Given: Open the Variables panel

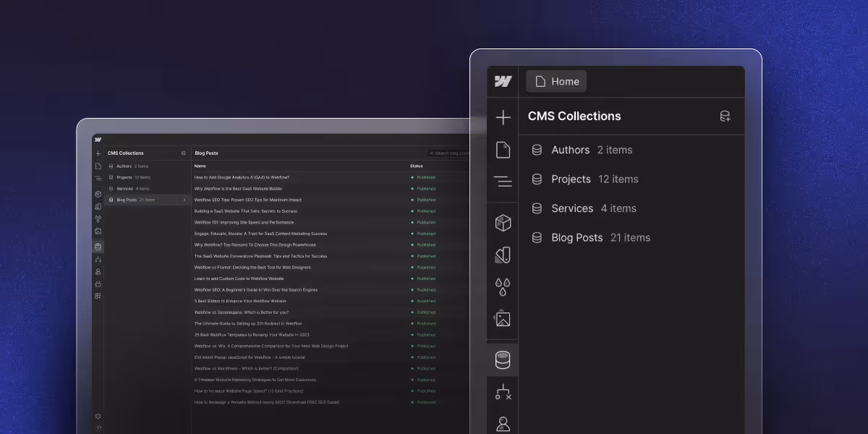Looking at the screenshot, I should [502, 286].
